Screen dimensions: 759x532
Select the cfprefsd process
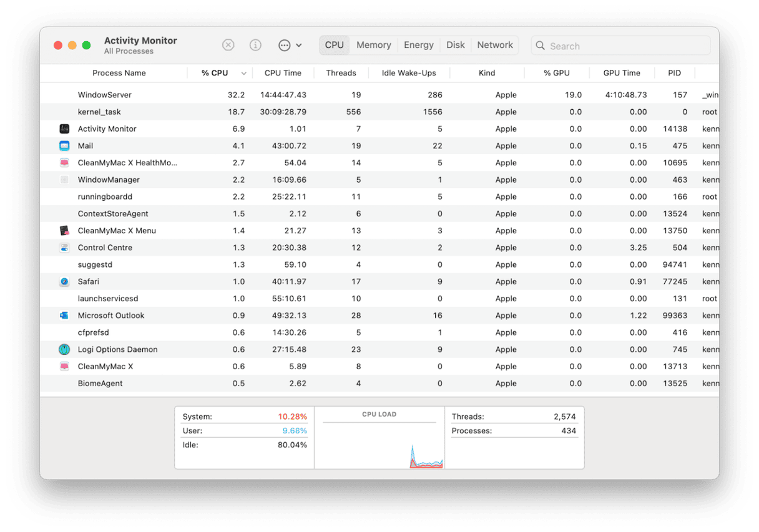point(379,332)
